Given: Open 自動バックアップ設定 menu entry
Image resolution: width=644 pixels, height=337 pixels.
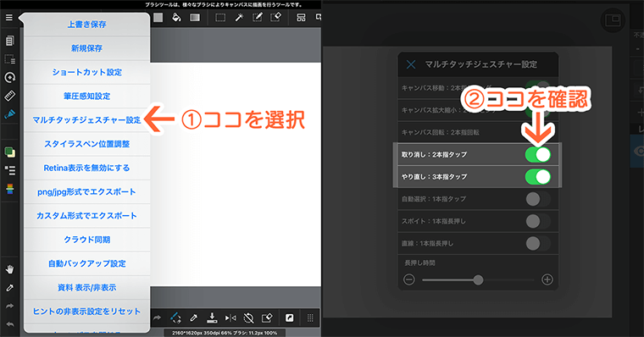Looking at the screenshot, I should (86, 263).
